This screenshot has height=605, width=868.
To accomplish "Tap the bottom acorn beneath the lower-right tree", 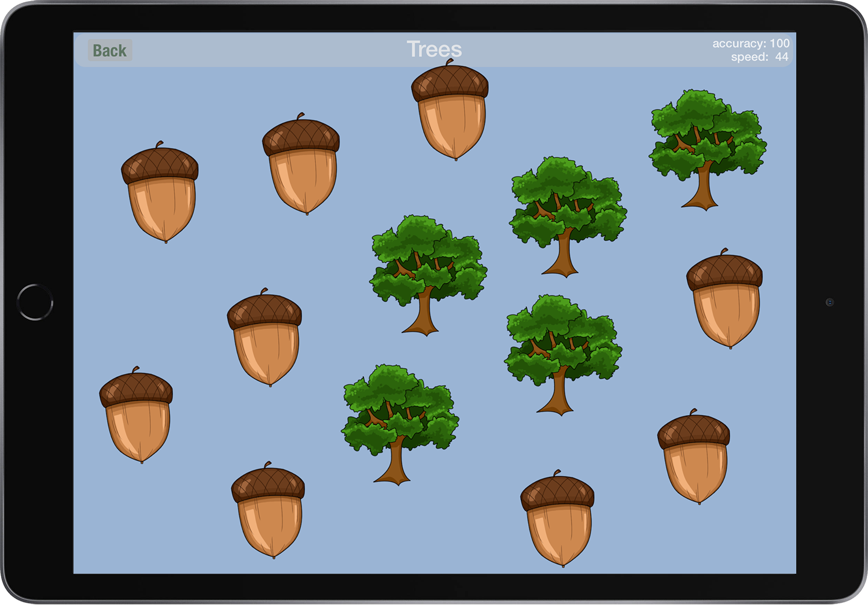I will pyautogui.click(x=558, y=519).
